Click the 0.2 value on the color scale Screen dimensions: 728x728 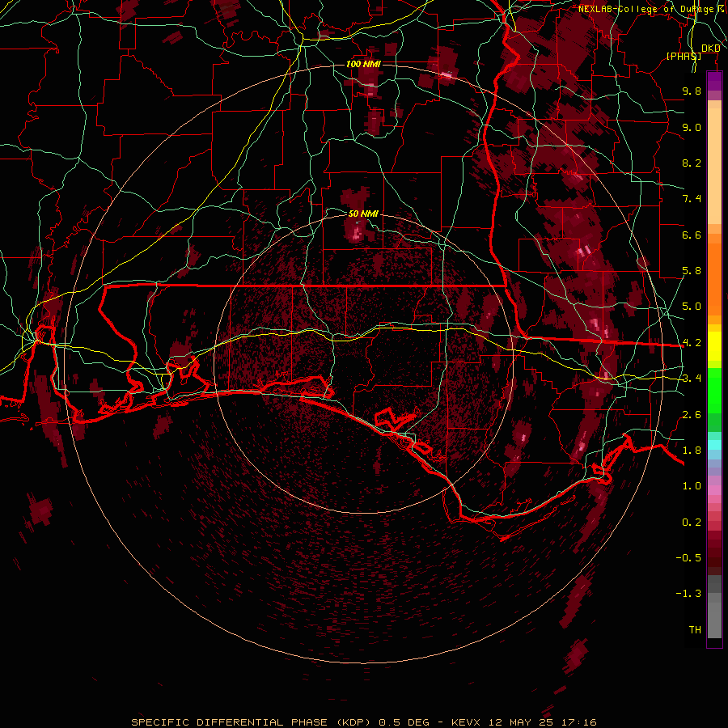[x=692, y=523]
